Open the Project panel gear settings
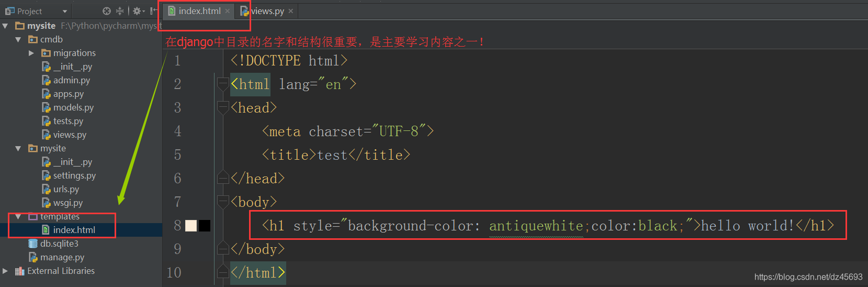 [x=138, y=11]
